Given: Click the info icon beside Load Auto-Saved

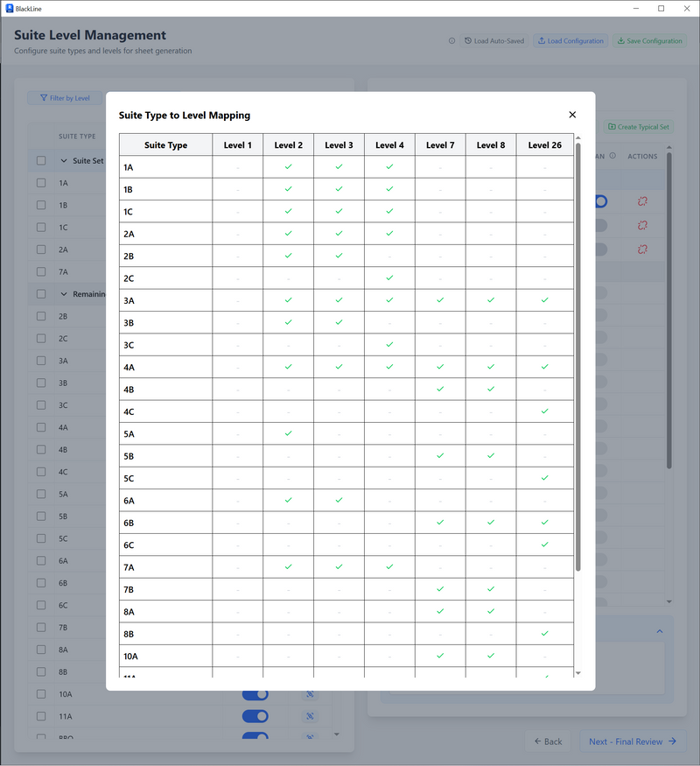Looking at the screenshot, I should pyautogui.click(x=452, y=41).
